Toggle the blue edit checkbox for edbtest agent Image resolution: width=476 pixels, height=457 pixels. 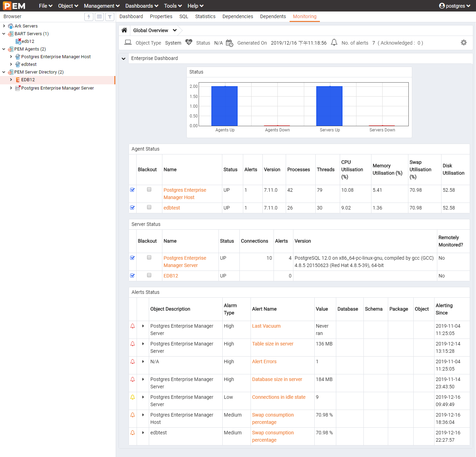tap(132, 208)
